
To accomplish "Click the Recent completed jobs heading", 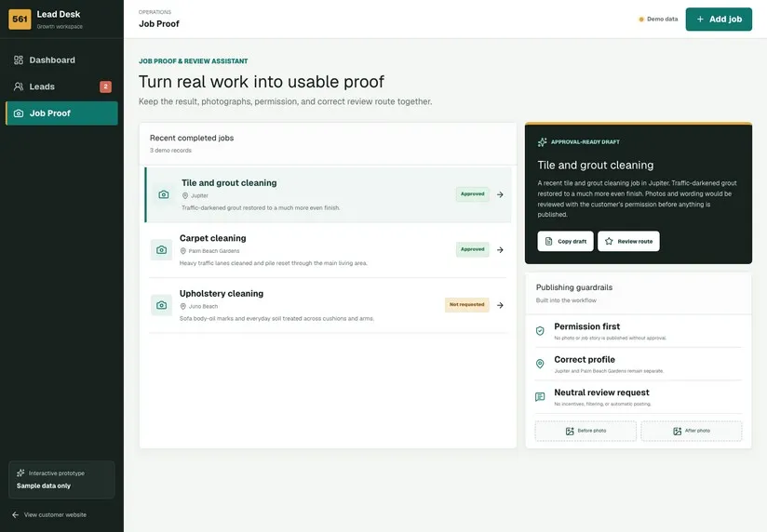I will click(x=192, y=138).
